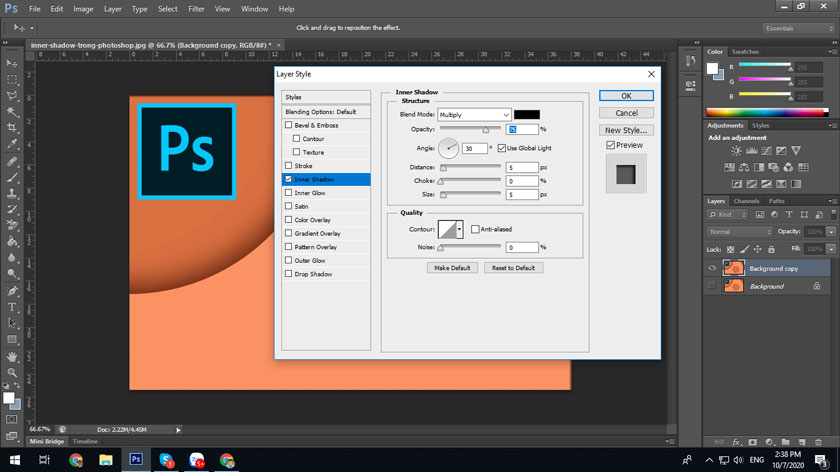
Task: Select the Dodge tool
Action: 12,274
